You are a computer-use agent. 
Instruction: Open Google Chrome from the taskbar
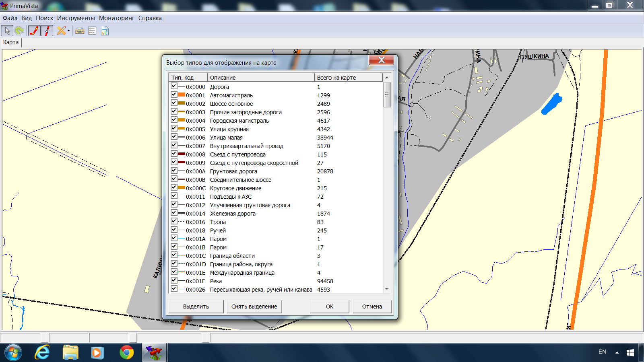click(x=127, y=353)
